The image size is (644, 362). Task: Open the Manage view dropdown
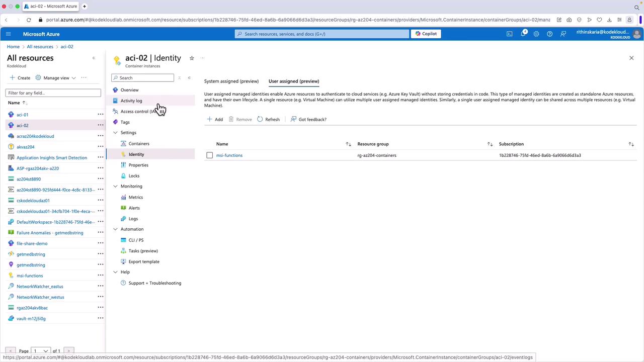56,78
